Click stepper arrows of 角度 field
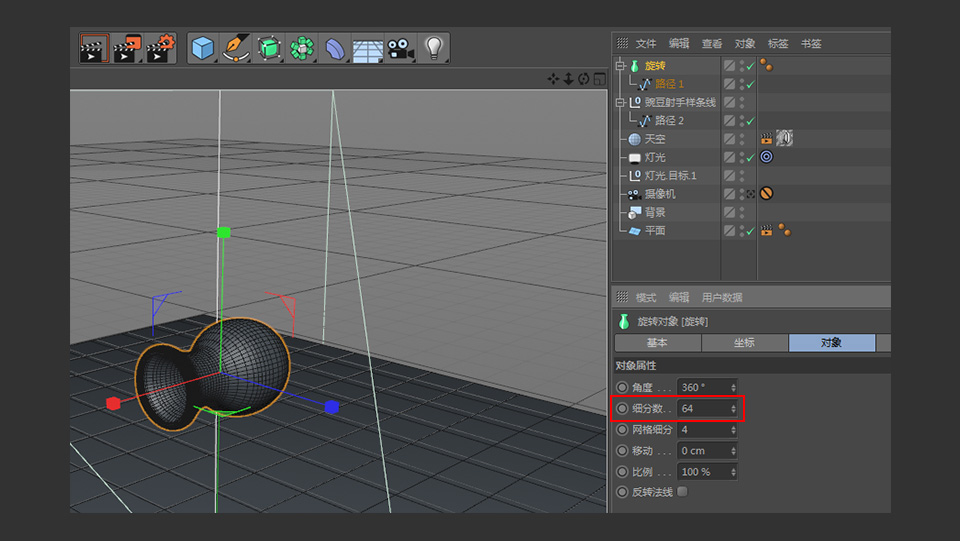 [733, 387]
